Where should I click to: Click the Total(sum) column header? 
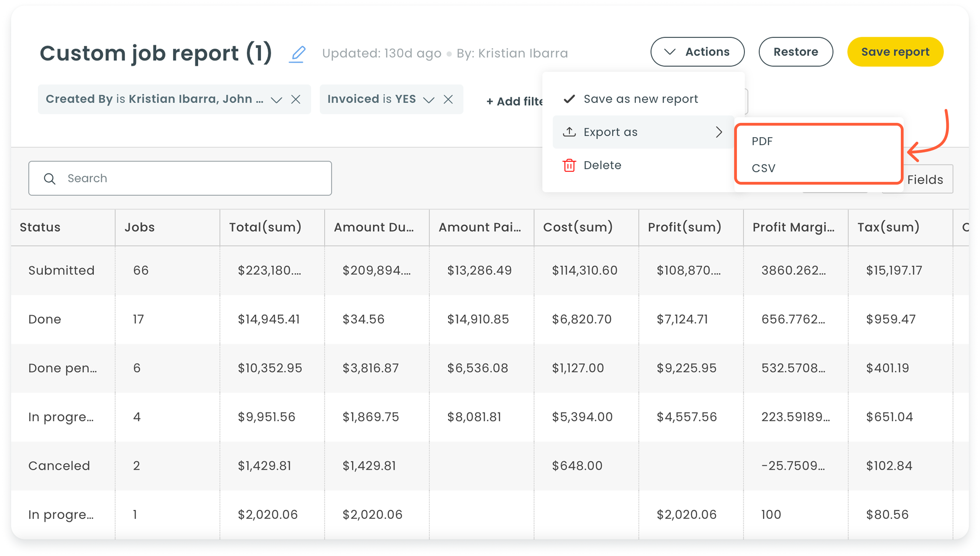(265, 227)
